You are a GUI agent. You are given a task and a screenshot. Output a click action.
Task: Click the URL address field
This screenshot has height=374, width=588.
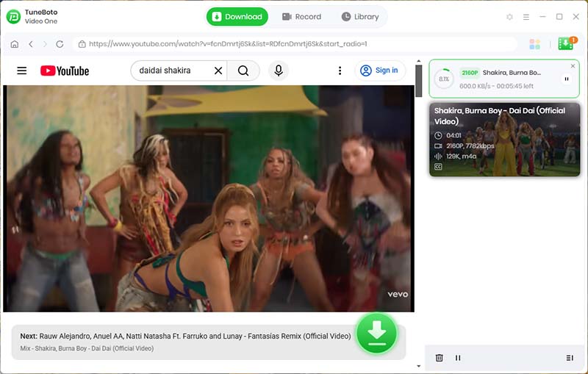tap(295, 44)
